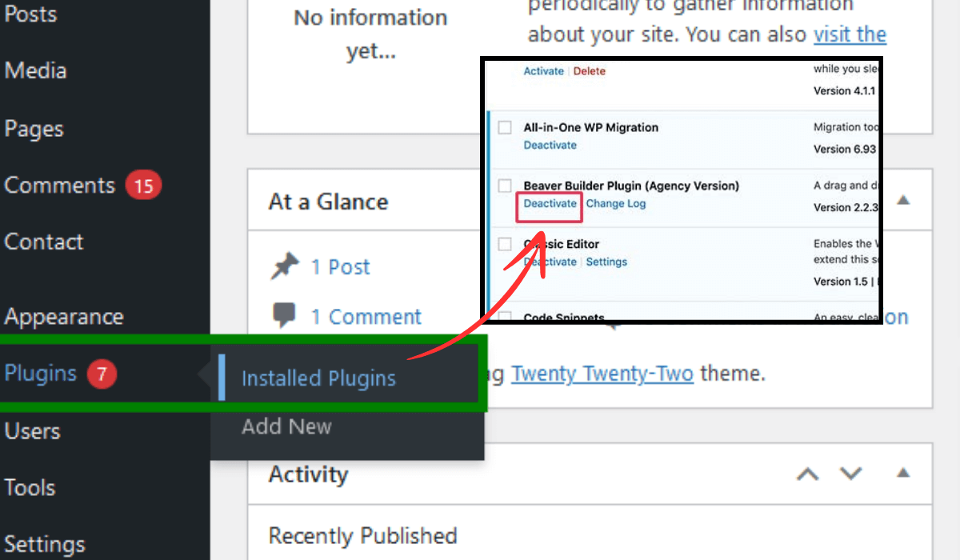
Task: Click the red Delete link at the top
Action: (x=589, y=70)
